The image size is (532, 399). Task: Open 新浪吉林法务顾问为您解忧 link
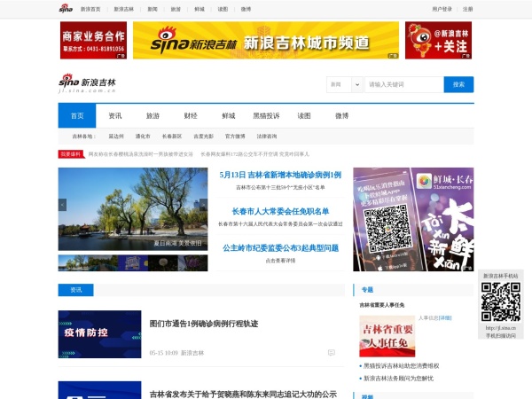pos(398,379)
